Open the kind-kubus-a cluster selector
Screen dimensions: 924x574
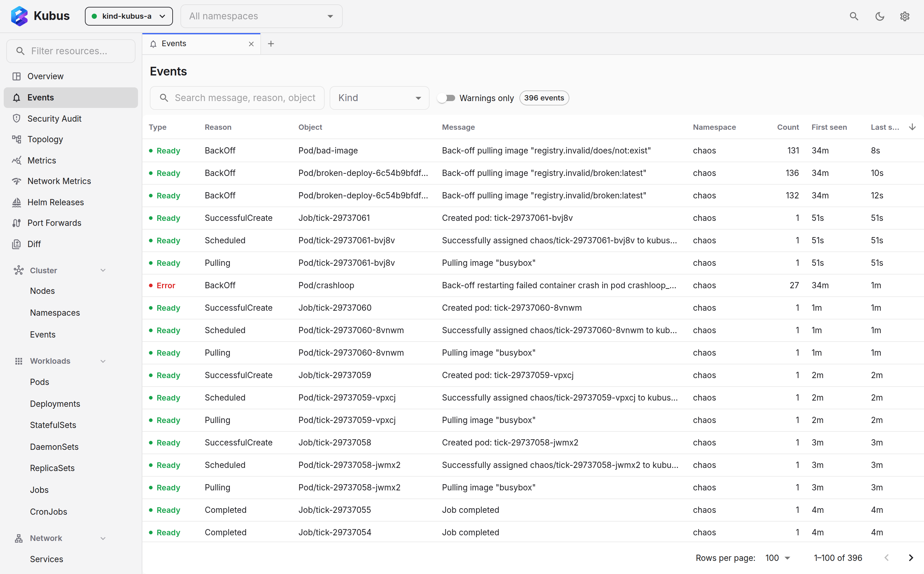tap(129, 16)
